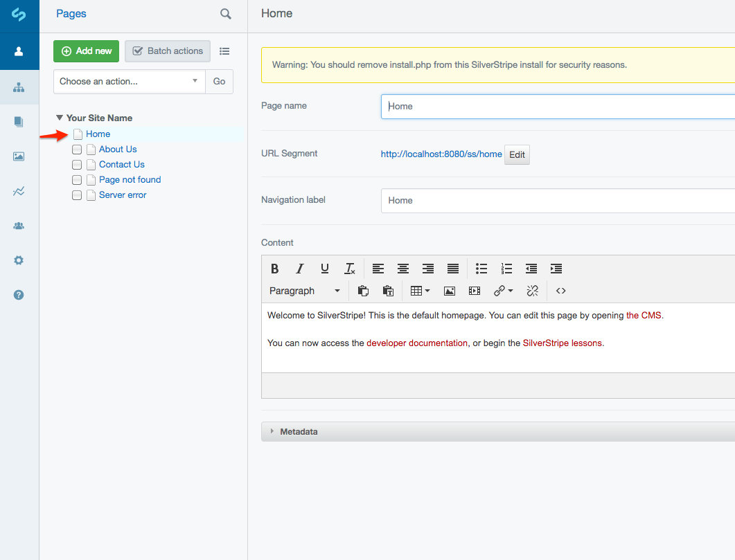This screenshot has width=735, height=560.
Task: Open the insert link dropdown
Action: point(504,291)
